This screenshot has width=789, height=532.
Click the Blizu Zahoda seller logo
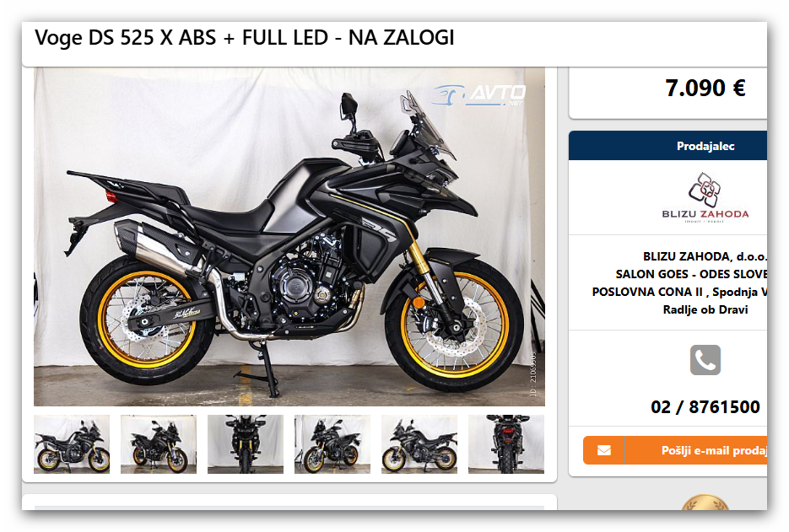(705, 197)
